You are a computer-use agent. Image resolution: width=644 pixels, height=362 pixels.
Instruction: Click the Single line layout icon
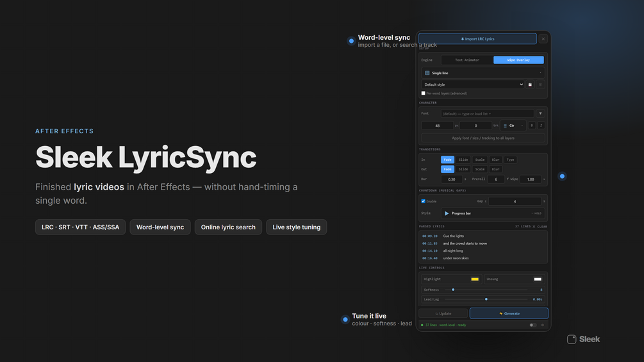click(x=427, y=73)
